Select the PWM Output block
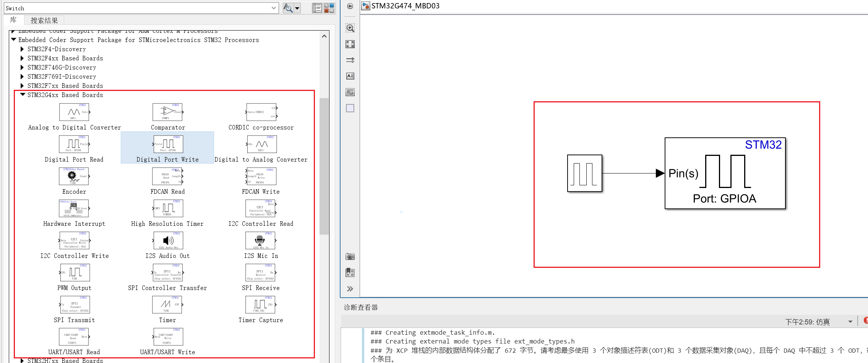This screenshot has height=363, width=868. 74,272
